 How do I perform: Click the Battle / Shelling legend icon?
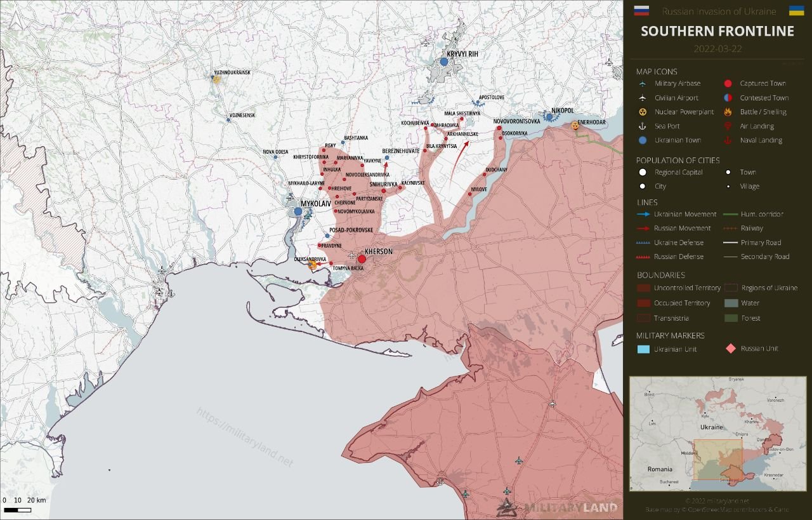click(728, 112)
